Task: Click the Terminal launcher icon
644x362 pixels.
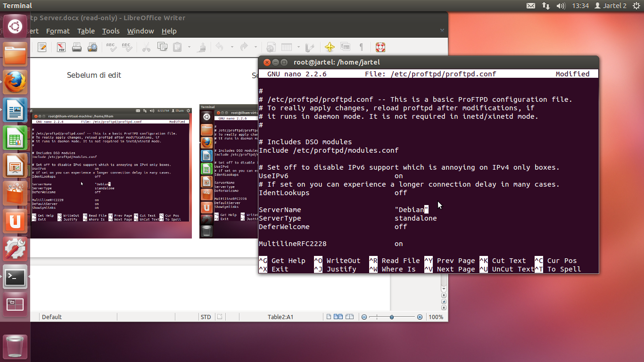Action: pos(15,278)
